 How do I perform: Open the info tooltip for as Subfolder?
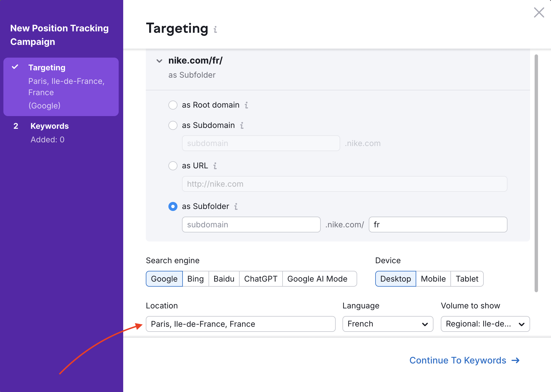(x=236, y=206)
